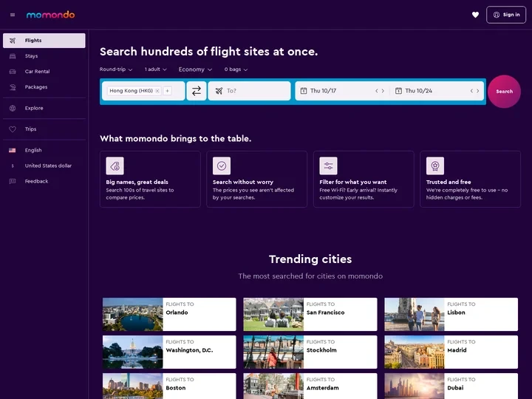Open Flights to Orlando card
The height and width of the screenshot is (399, 532).
click(x=169, y=314)
